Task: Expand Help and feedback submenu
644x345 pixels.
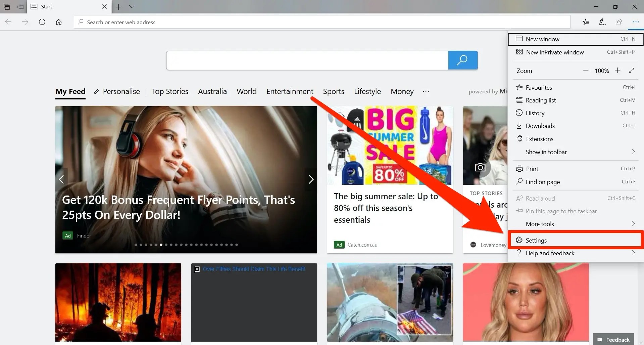Action: 576,253
